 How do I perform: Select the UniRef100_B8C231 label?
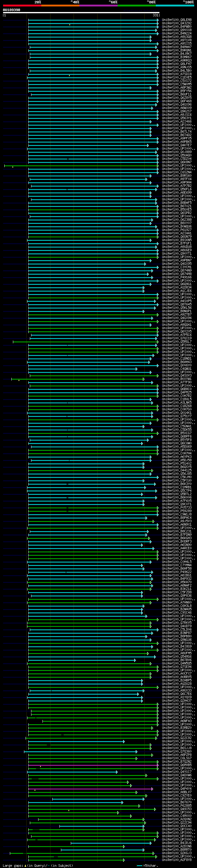click(177, 531)
